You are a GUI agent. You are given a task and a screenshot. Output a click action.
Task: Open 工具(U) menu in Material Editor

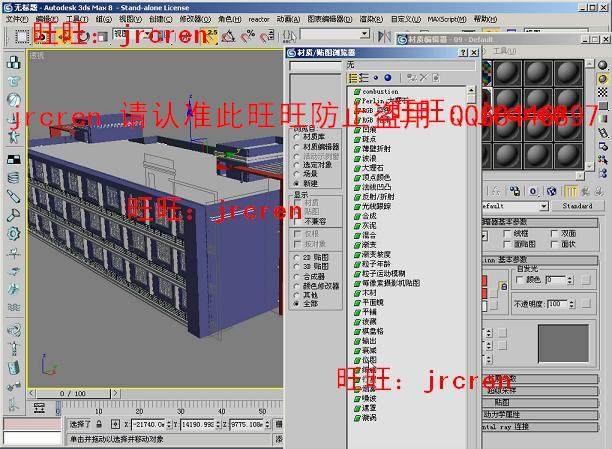(505, 51)
